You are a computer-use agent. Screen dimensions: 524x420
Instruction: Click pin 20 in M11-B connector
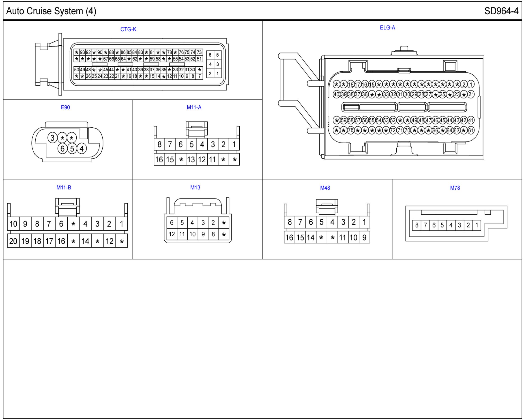point(13,241)
